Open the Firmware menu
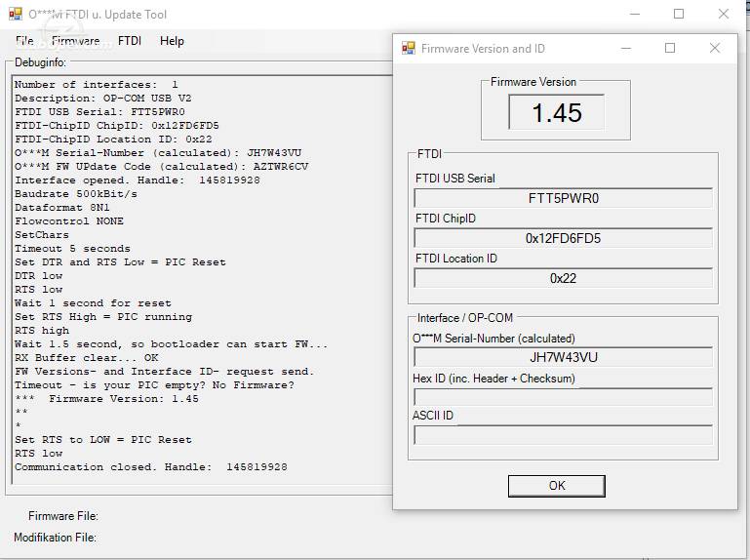 [75, 41]
